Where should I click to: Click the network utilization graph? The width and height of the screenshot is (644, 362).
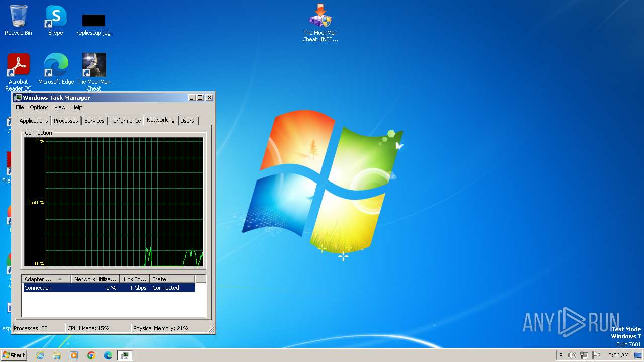pos(113,202)
